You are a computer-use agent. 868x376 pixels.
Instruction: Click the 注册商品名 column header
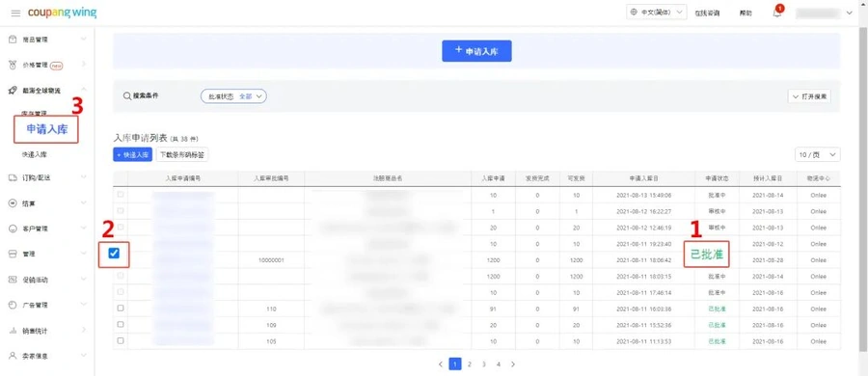point(388,179)
